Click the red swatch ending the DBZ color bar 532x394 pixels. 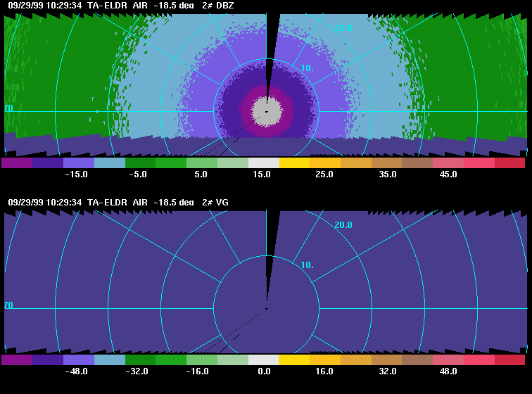pos(510,163)
